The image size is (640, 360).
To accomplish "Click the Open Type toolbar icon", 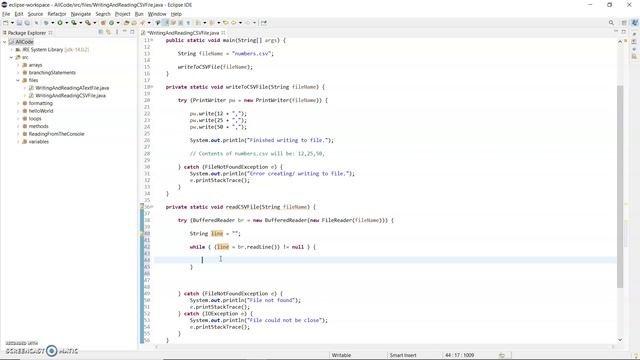I will tap(127, 23).
